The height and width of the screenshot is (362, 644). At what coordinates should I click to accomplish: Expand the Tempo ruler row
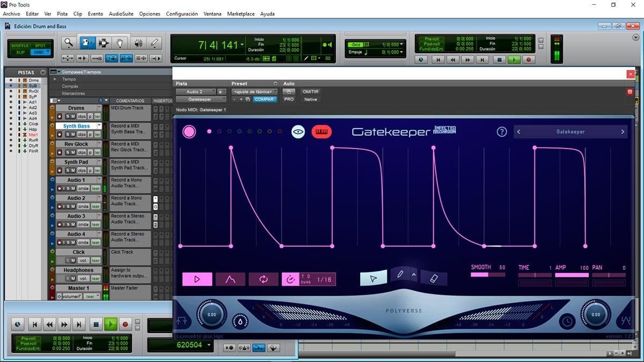(54, 79)
